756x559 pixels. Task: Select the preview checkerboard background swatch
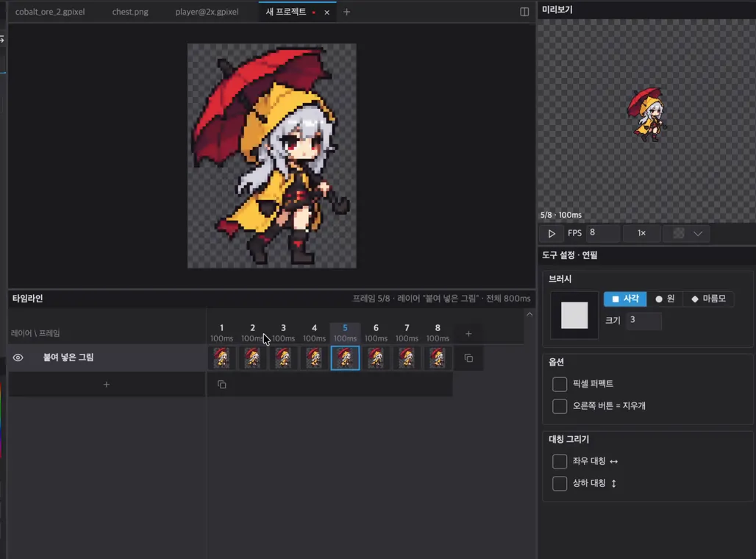678,233
